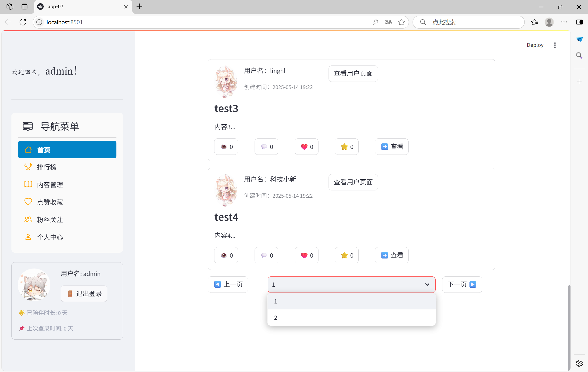Click the comment bubble on test4 post
This screenshot has height=372, width=588.
point(266,255)
